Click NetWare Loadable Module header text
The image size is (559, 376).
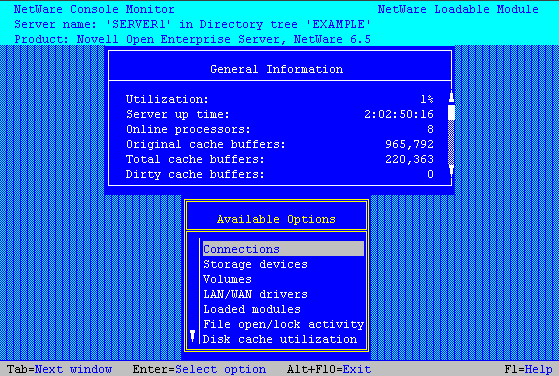tap(458, 9)
